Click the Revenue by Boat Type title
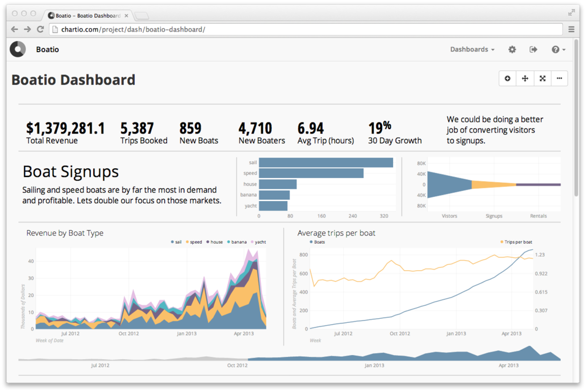This screenshot has width=586, height=392. click(x=64, y=233)
